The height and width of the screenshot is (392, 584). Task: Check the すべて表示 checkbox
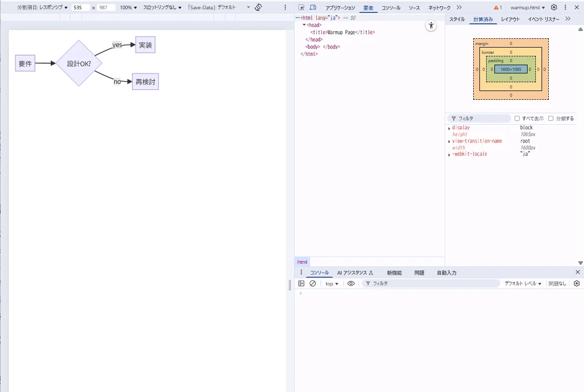(x=517, y=118)
